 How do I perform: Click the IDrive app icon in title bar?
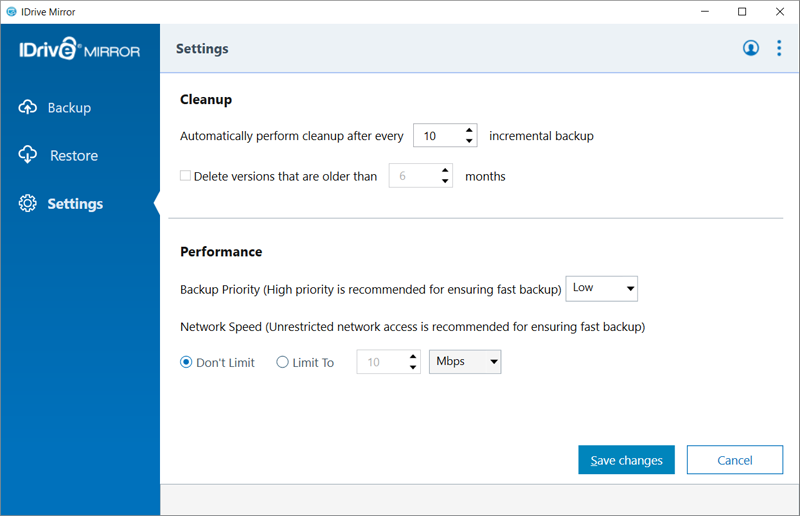coord(11,12)
